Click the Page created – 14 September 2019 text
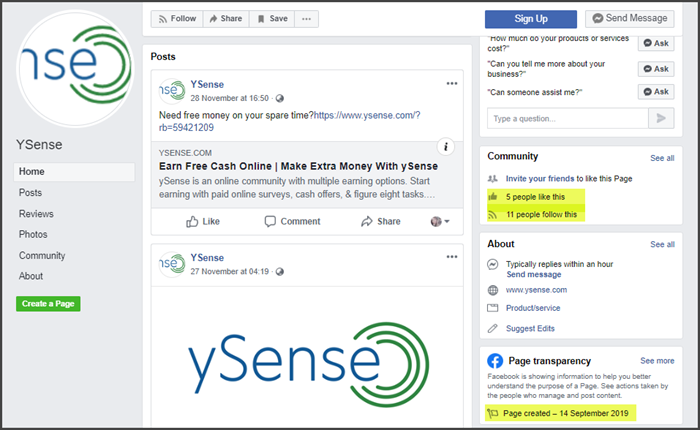700x430 pixels. tap(565, 413)
